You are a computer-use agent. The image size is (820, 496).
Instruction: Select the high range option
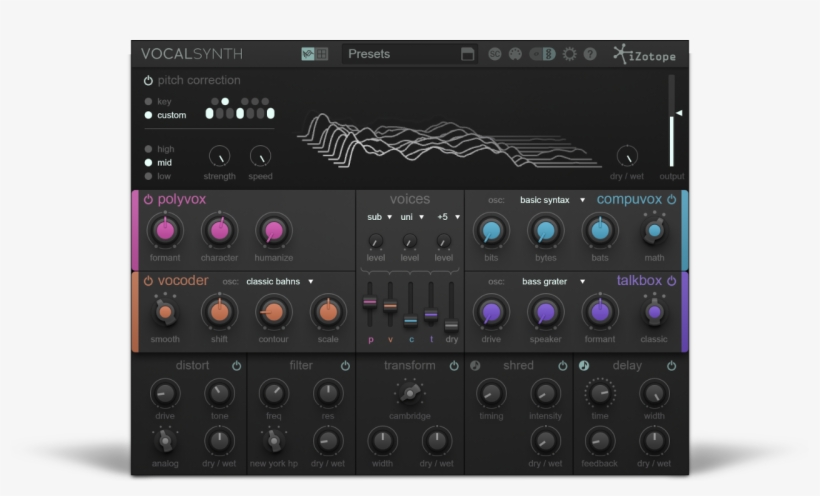pyautogui.click(x=149, y=149)
